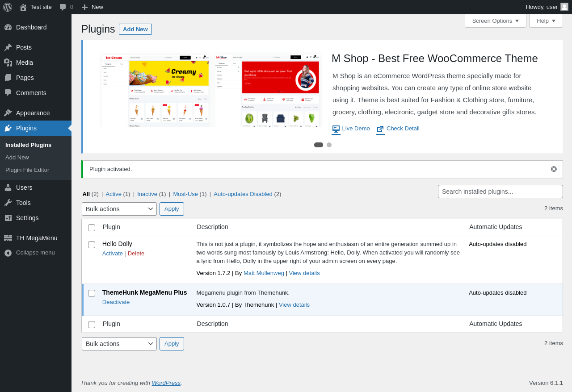Image resolution: width=572 pixels, height=392 pixels.
Task: Click the Dashboard gauge icon
Action: click(8, 27)
